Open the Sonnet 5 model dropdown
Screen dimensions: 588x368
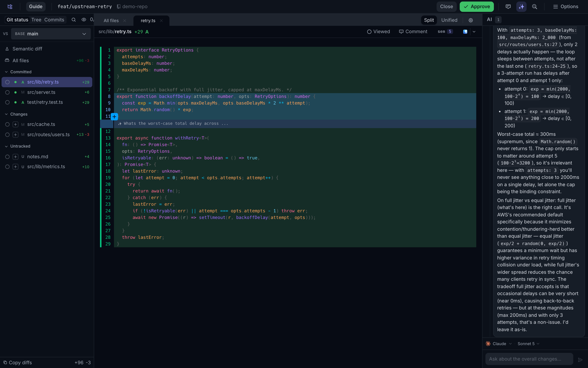click(x=528, y=344)
